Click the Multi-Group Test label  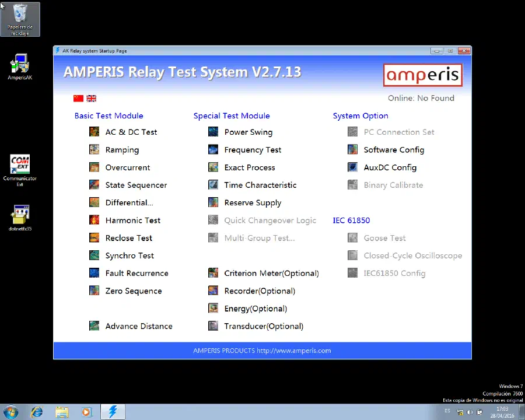[x=260, y=238]
